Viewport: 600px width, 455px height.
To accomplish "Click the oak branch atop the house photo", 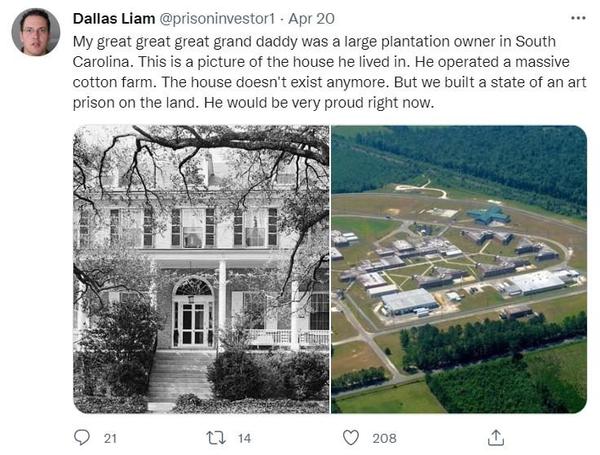I will pyautogui.click(x=230, y=144).
